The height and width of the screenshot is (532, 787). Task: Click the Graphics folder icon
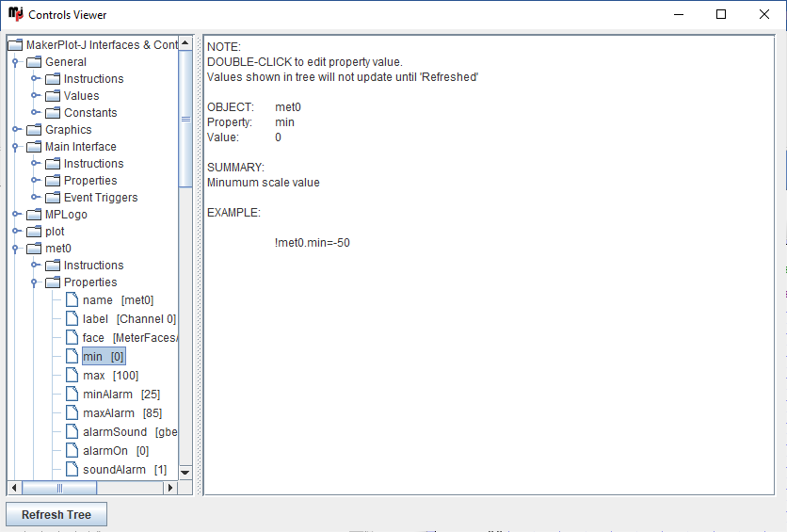click(x=34, y=130)
